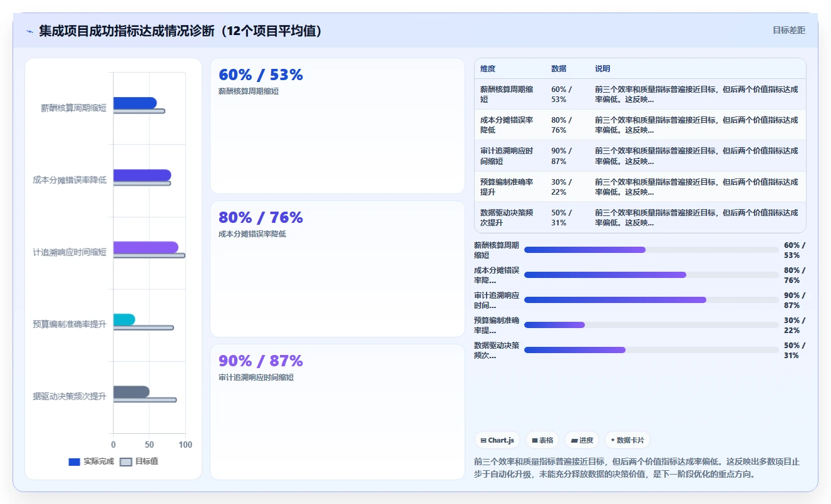Click the 30% / 22% value beside progress bar
This screenshot has height=504, width=831.
tap(794, 326)
